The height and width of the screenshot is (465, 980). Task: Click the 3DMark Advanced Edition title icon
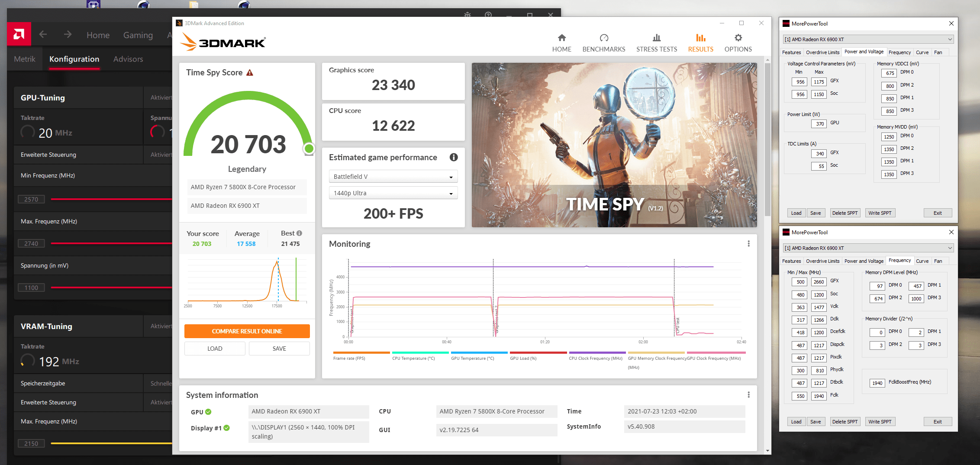pyautogui.click(x=179, y=23)
